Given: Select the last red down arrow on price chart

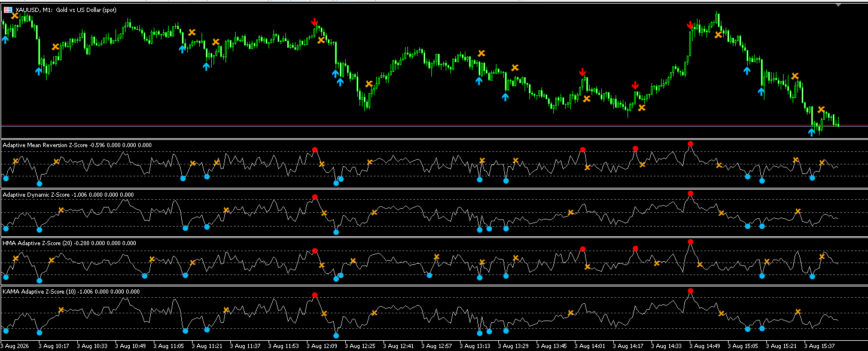Looking at the screenshot, I should [x=690, y=25].
